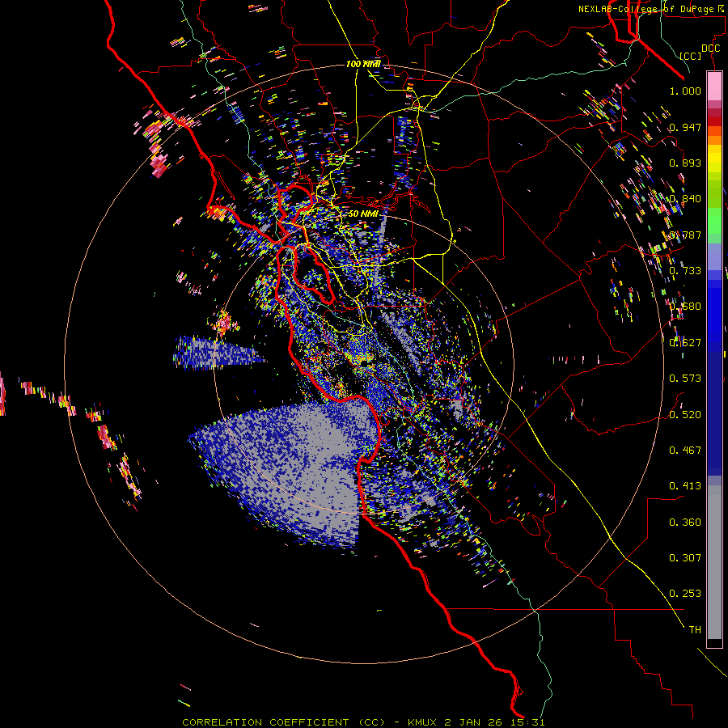Select the 0.360 scale value
This screenshot has height=728, width=728.
[x=685, y=523]
